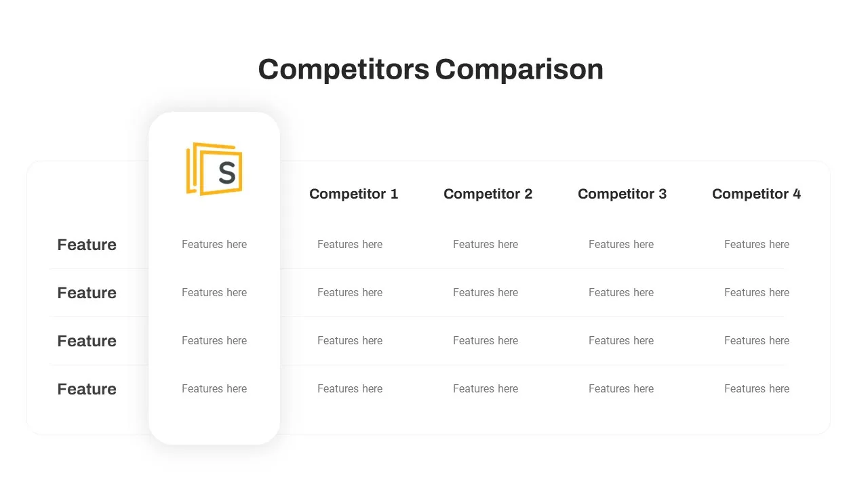The height and width of the screenshot is (488, 868).
Task: Click the yellow S logo icon
Action: 214,169
